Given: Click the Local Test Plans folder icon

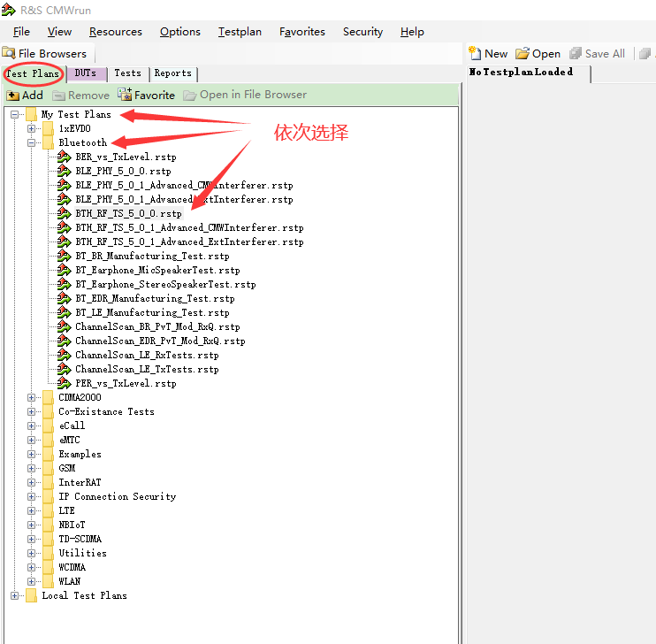Looking at the screenshot, I should (31, 595).
